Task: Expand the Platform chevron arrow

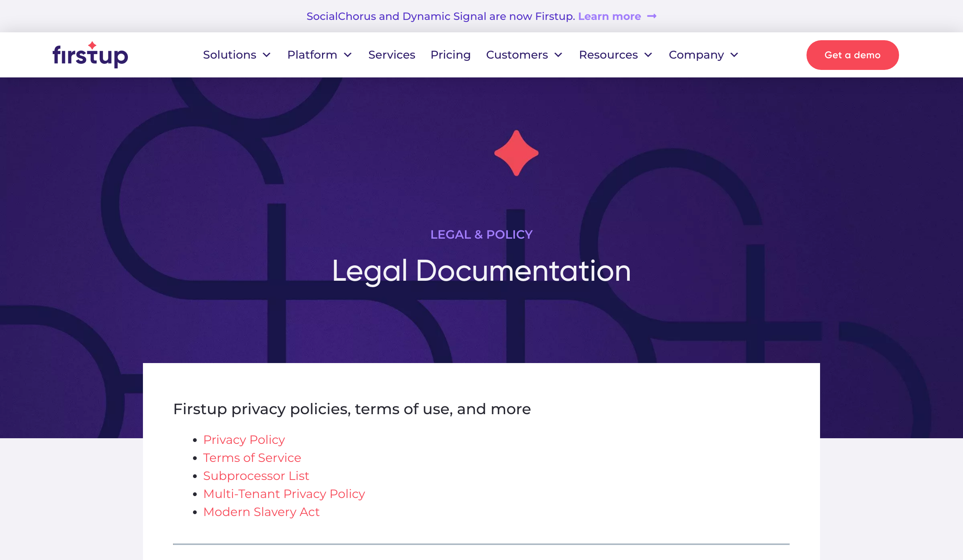Action: pos(348,55)
